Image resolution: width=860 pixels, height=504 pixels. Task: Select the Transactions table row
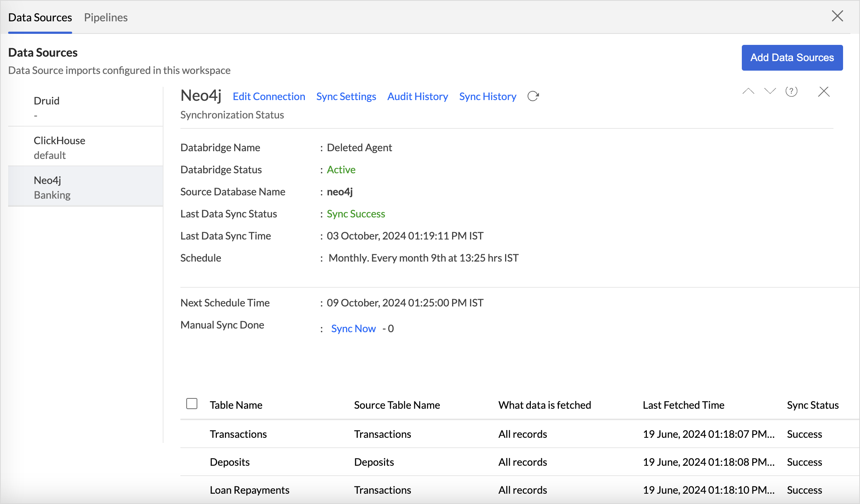(x=238, y=434)
